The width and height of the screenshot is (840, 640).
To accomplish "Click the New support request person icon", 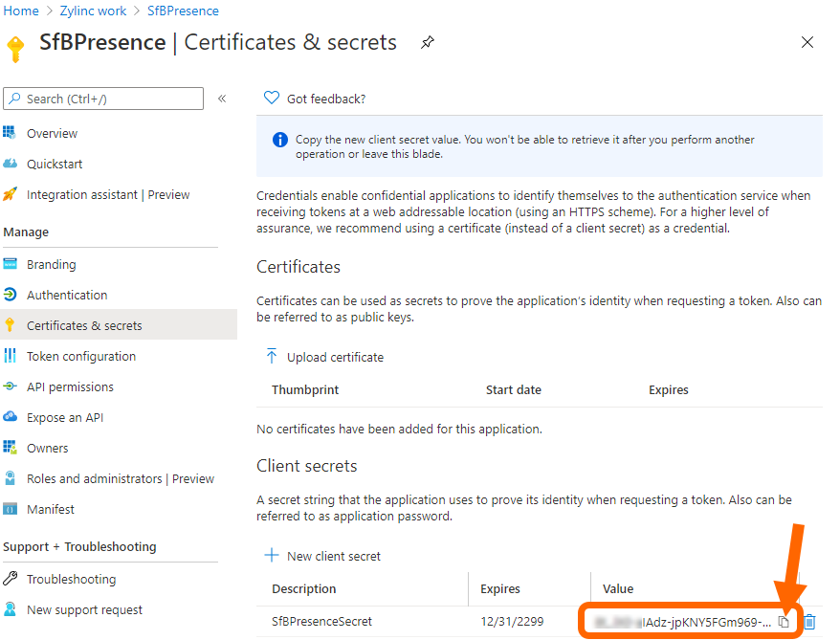I will (10, 608).
